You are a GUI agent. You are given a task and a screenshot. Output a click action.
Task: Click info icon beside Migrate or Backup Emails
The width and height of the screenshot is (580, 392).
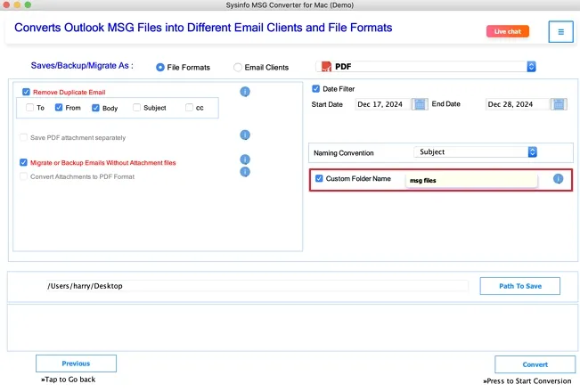tap(245, 159)
